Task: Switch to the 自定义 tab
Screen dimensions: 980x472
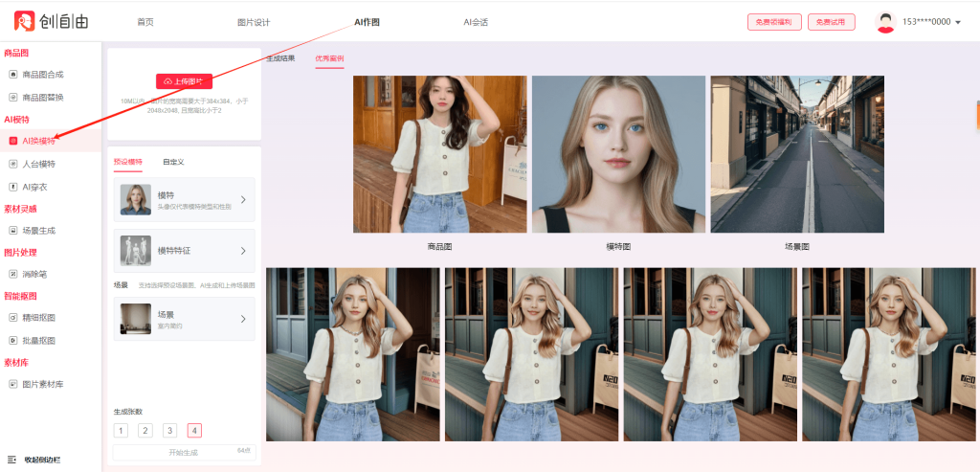Action: (x=173, y=162)
